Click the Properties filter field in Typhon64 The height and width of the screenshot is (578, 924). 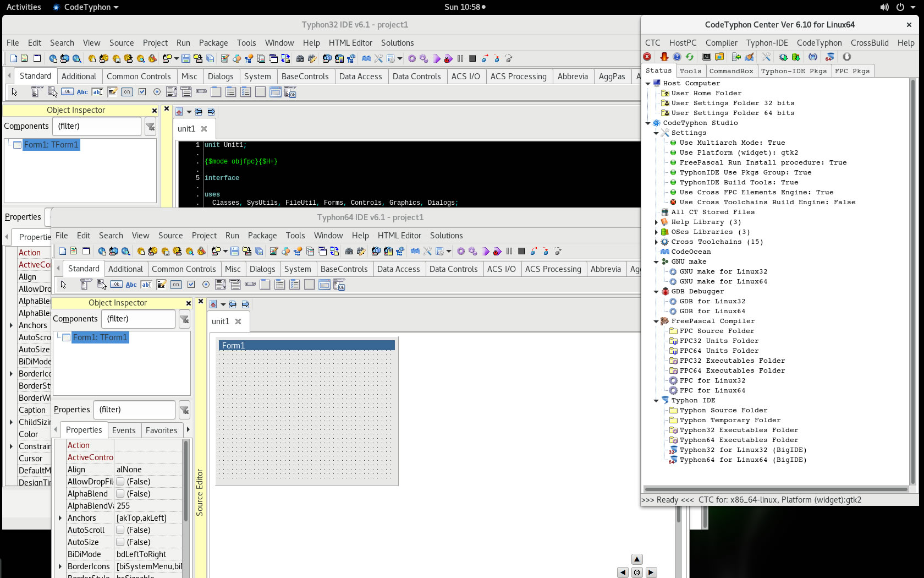tap(134, 410)
